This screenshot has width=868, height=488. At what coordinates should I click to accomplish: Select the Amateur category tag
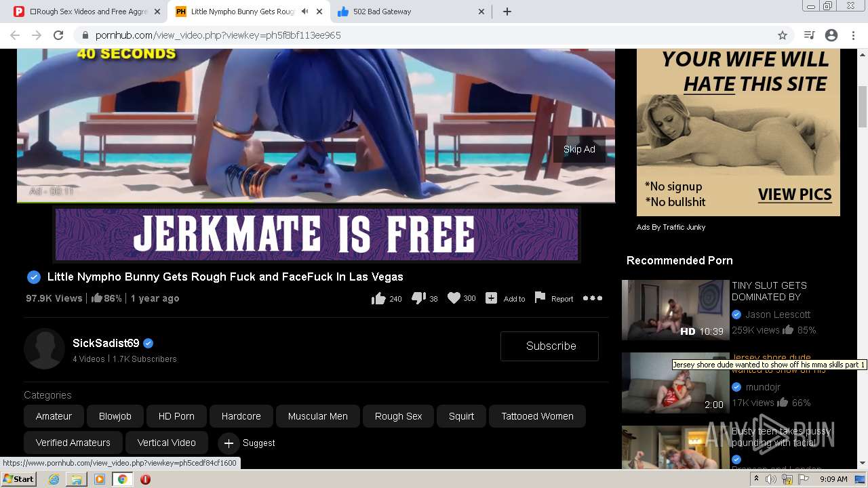pyautogui.click(x=54, y=416)
